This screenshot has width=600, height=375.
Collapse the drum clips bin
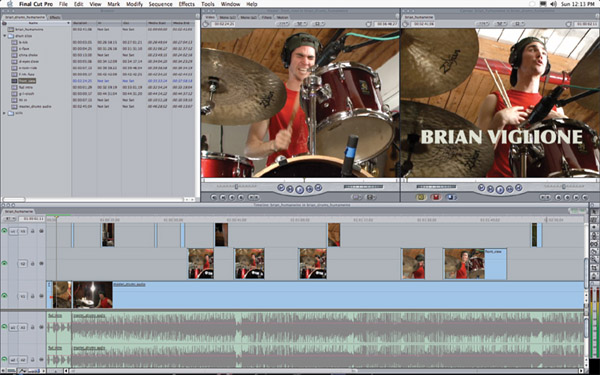click(x=5, y=36)
